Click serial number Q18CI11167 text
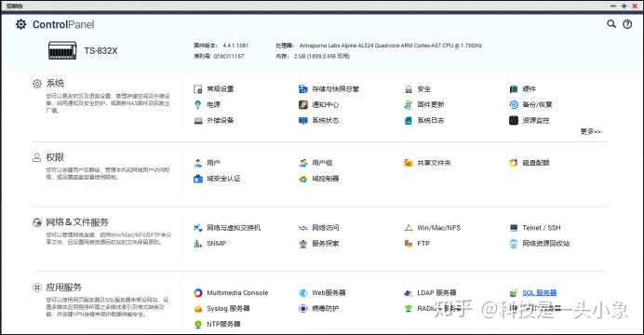Viewport: 644px width, 335px height. pos(229,56)
